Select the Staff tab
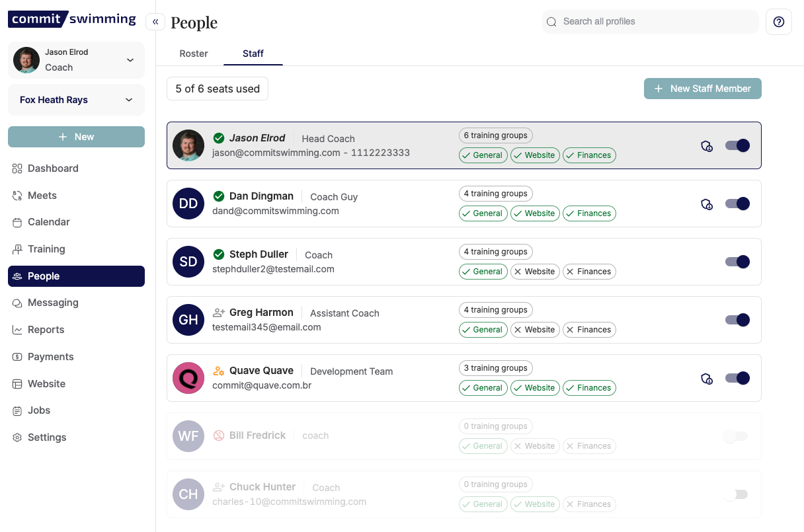 coord(253,54)
